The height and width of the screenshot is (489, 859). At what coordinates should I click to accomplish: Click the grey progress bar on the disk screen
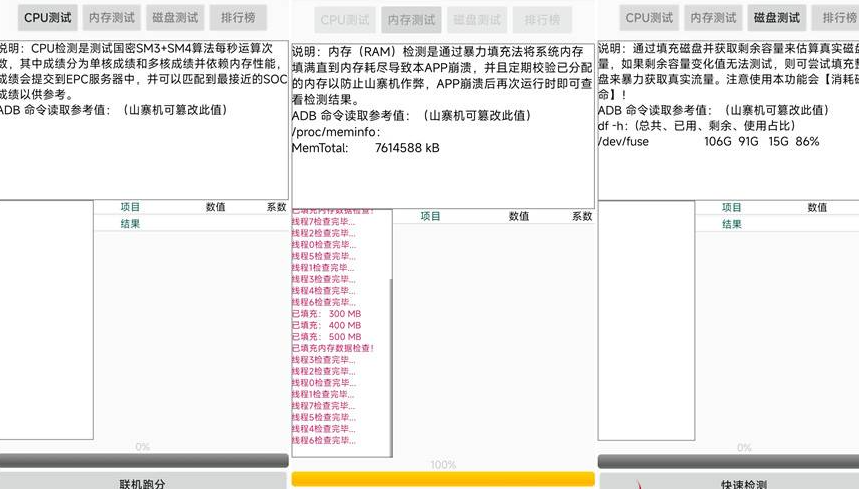pyautogui.click(x=729, y=461)
